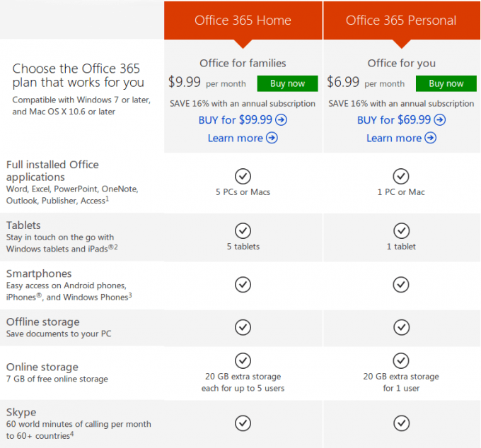Click the arrow icon after Home's Learn more
This screenshot has width=481, height=448.
click(272, 138)
